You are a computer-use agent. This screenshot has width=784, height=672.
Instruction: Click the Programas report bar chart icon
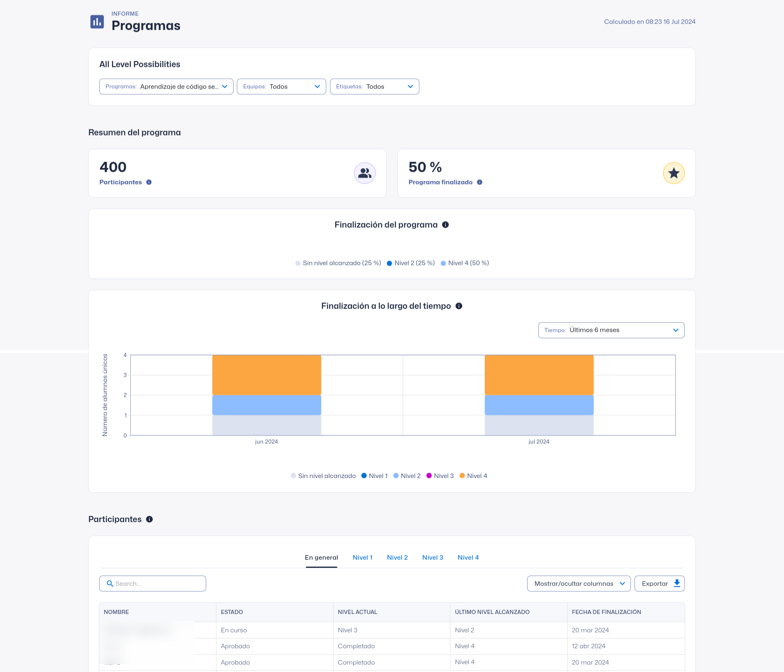point(97,22)
